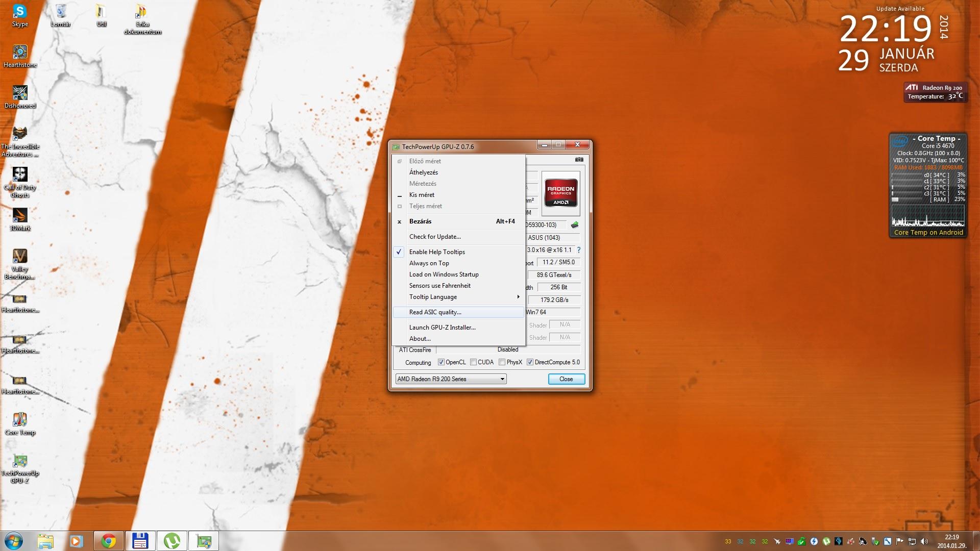Viewport: 980px width, 551px height.
Task: Enable Load on Windows Startup
Action: (458, 274)
